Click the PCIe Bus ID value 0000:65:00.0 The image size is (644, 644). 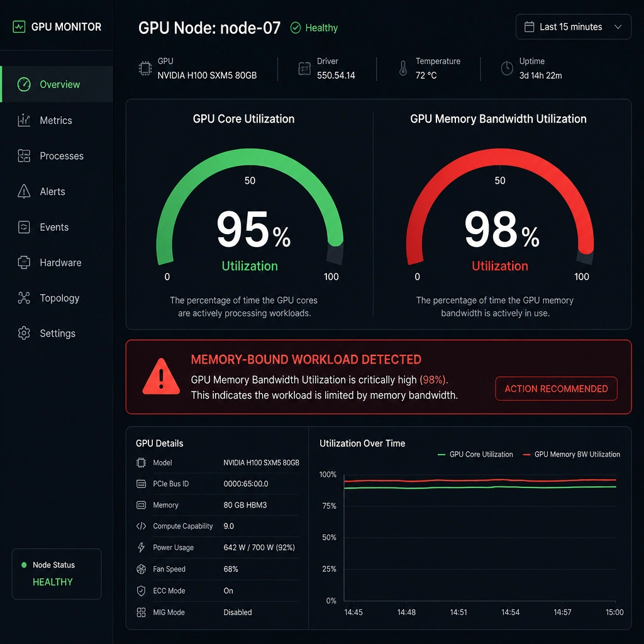[246, 484]
